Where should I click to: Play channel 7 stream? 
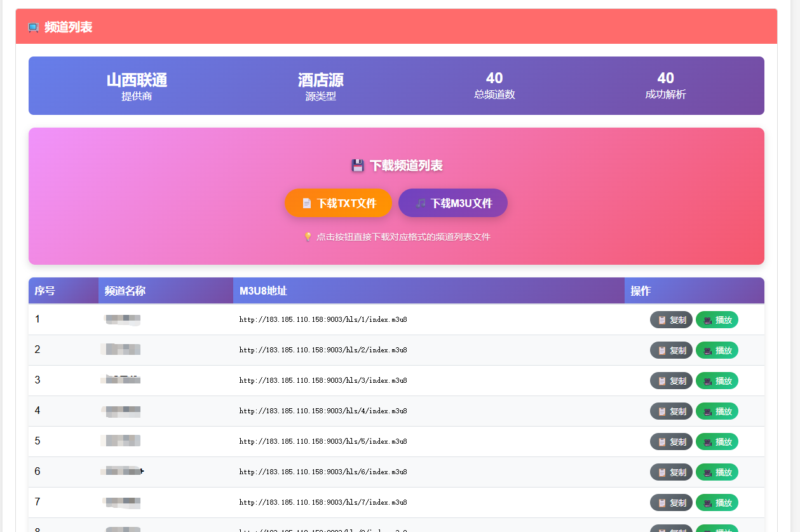coord(717,503)
